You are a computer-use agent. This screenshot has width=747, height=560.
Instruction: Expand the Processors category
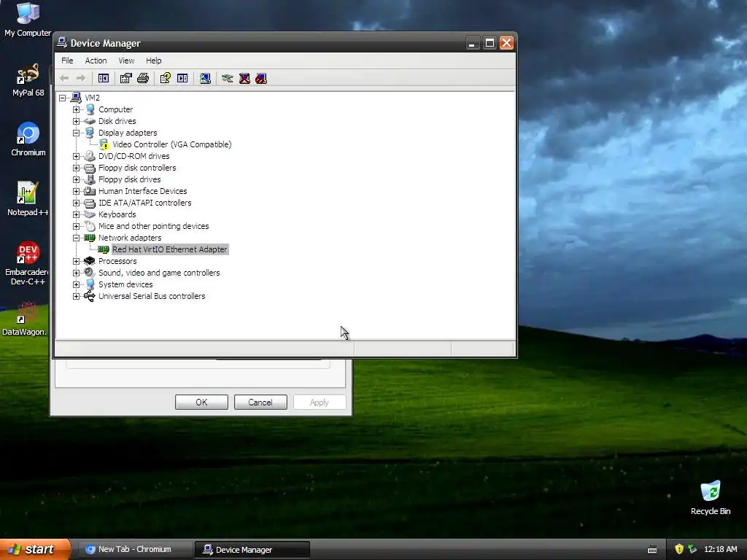[x=76, y=262]
